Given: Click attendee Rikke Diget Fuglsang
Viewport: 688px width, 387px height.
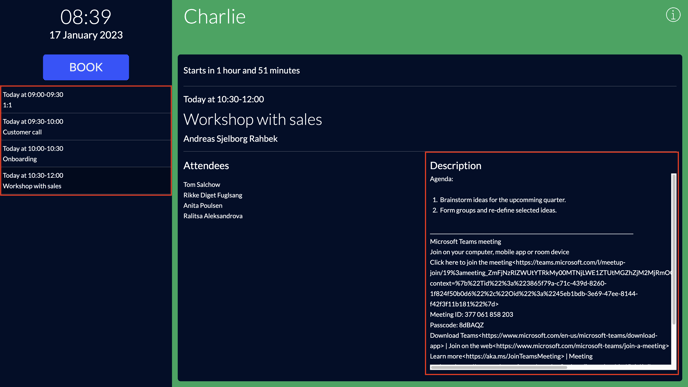Looking at the screenshot, I should pos(213,195).
